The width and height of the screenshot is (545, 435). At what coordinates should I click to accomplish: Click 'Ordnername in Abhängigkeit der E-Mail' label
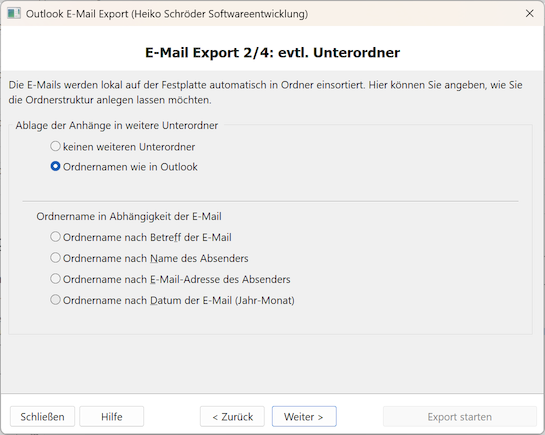tap(129, 216)
